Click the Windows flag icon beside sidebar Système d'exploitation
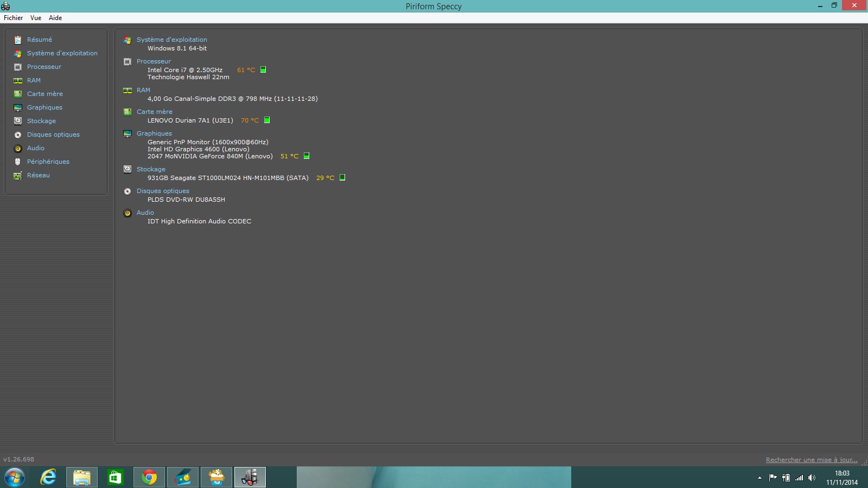 point(18,53)
